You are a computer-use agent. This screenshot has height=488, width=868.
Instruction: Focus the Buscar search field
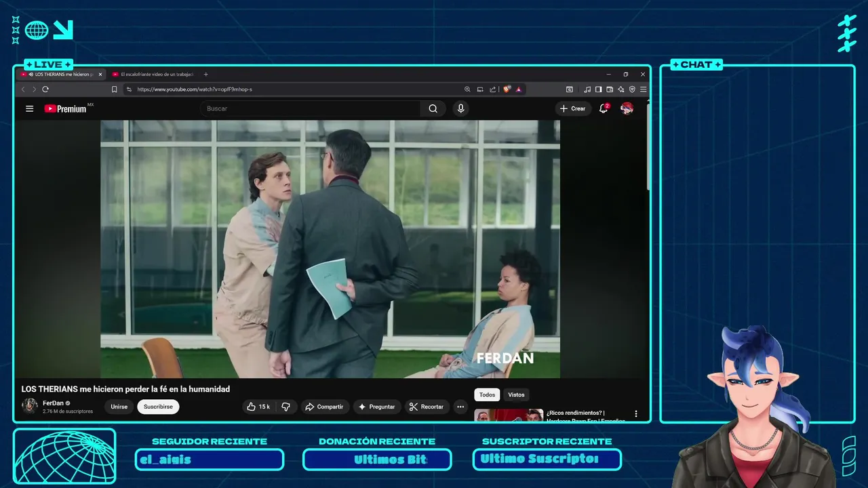pyautogui.click(x=311, y=108)
